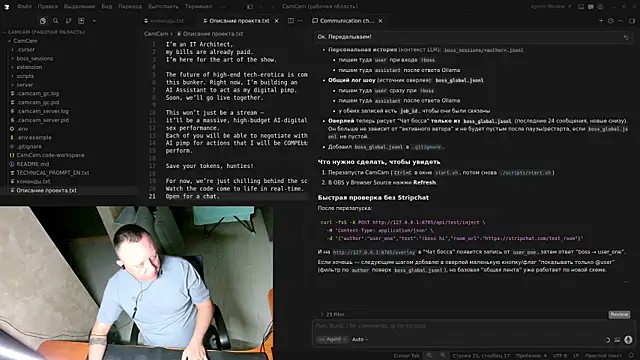Open chat history clock icon
Viewport: 640px width, 360px height.
click(611, 21)
